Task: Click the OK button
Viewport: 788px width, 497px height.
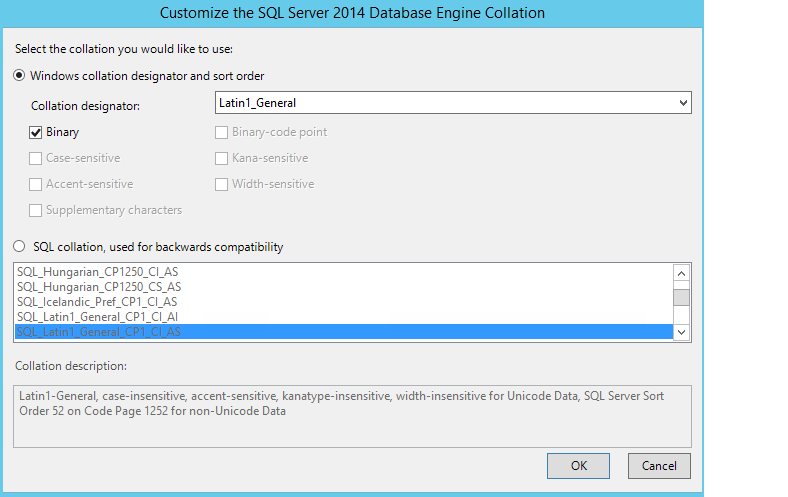Action: coord(578,466)
